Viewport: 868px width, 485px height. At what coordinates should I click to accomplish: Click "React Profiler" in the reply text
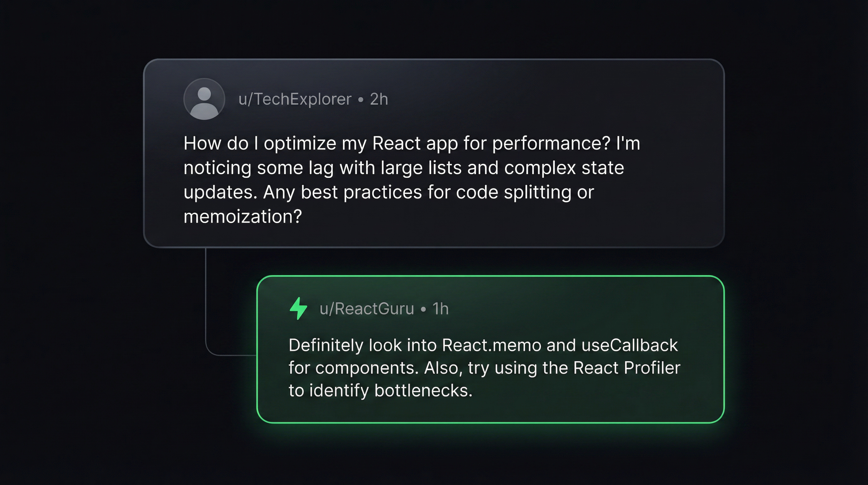pyautogui.click(x=627, y=368)
